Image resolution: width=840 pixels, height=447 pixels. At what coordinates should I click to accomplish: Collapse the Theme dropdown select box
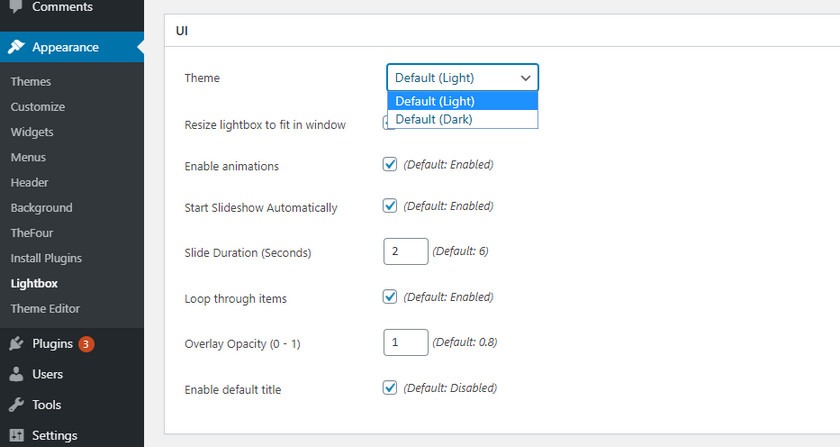click(462, 78)
